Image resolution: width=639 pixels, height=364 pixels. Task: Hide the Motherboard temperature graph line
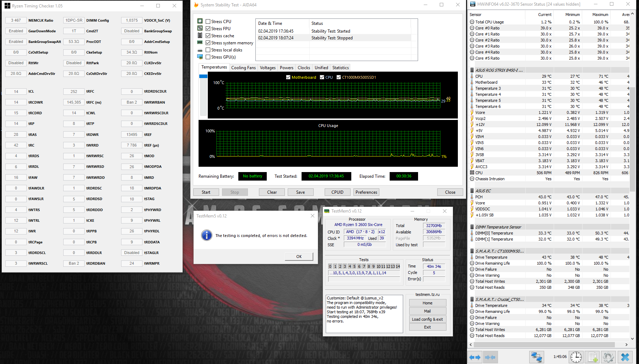(288, 77)
